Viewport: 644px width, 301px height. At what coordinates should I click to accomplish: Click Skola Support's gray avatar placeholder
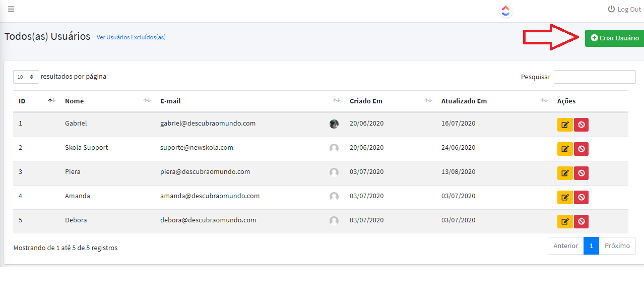pyautogui.click(x=334, y=148)
